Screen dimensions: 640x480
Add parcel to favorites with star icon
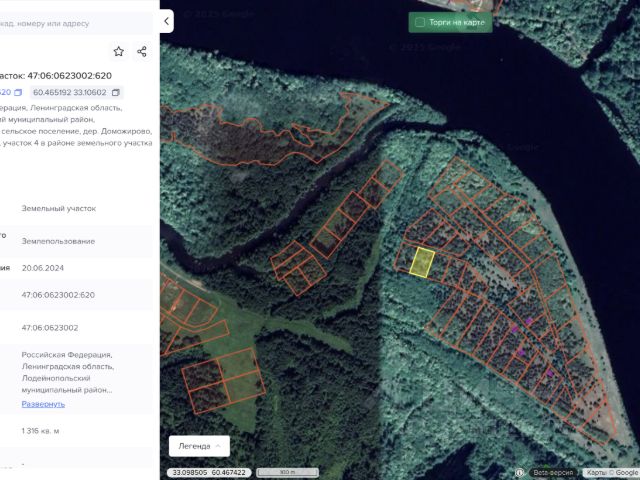tap(119, 51)
